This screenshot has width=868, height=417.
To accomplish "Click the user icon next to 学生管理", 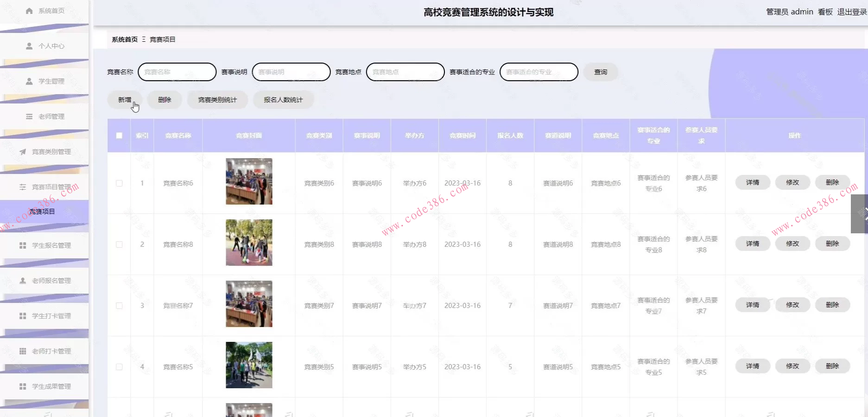I will pyautogui.click(x=29, y=81).
